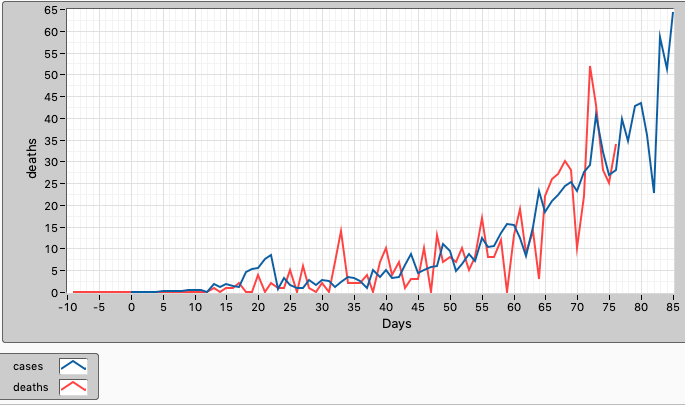
Task: Click the y-axis tick label 35
Action: 51,141
